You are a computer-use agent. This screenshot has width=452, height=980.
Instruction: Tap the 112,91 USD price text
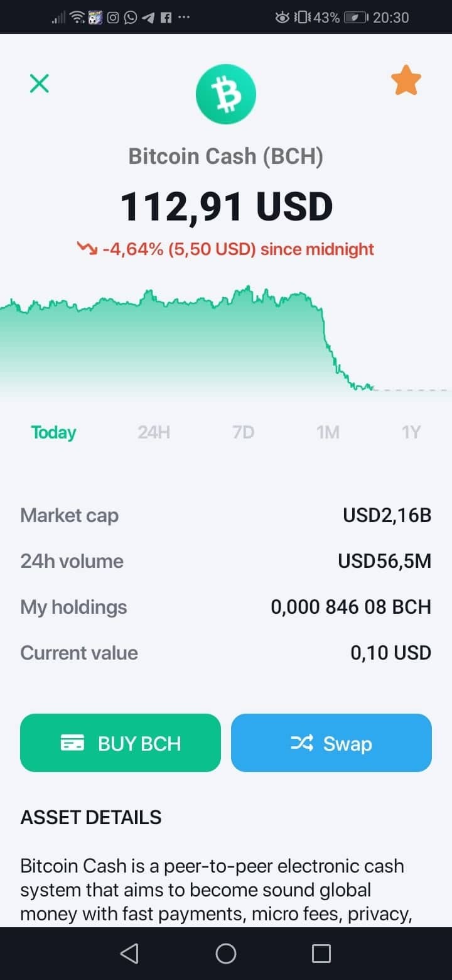point(226,207)
